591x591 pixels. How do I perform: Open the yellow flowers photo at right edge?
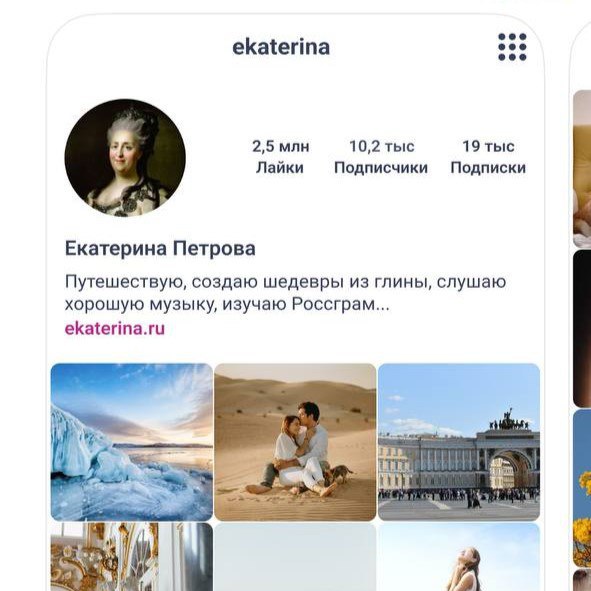(582, 488)
